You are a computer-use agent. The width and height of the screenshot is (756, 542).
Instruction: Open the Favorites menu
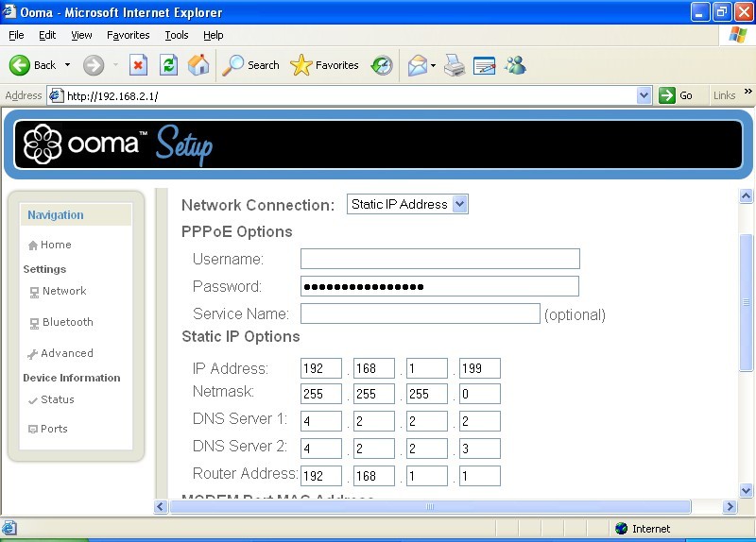click(x=129, y=35)
